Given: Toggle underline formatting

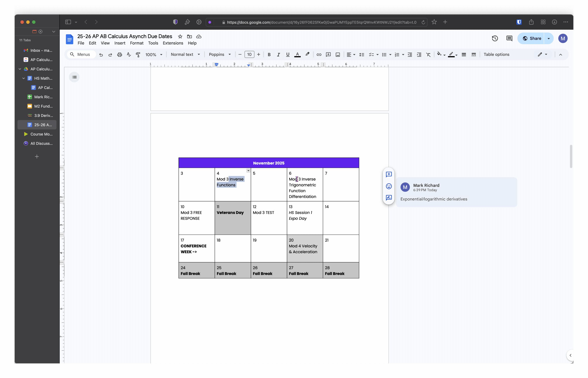Looking at the screenshot, I should coord(287,54).
